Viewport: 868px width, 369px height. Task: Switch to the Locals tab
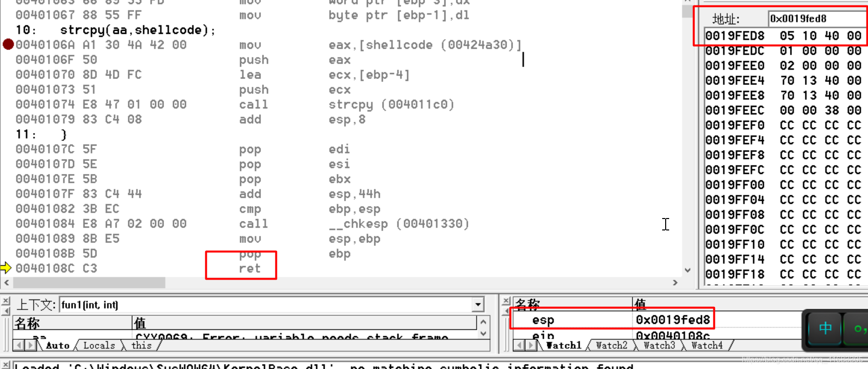coord(99,345)
